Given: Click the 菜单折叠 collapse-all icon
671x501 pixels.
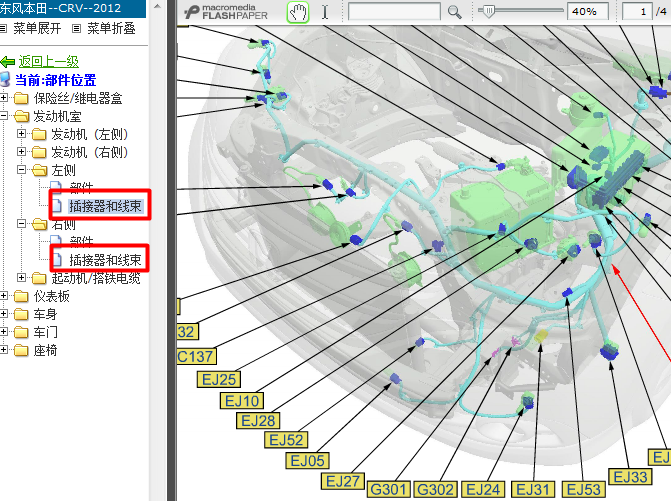Looking at the screenshot, I should [x=77, y=29].
